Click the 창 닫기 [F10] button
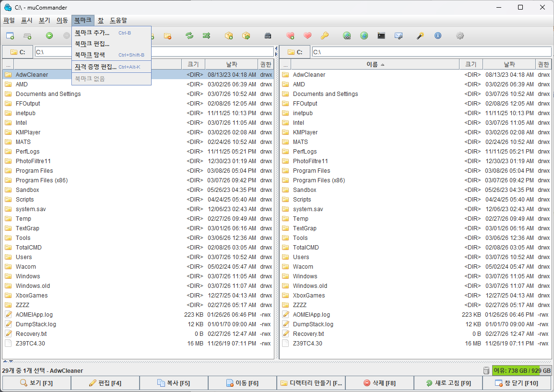The height and width of the screenshot is (392, 554). [x=517, y=383]
